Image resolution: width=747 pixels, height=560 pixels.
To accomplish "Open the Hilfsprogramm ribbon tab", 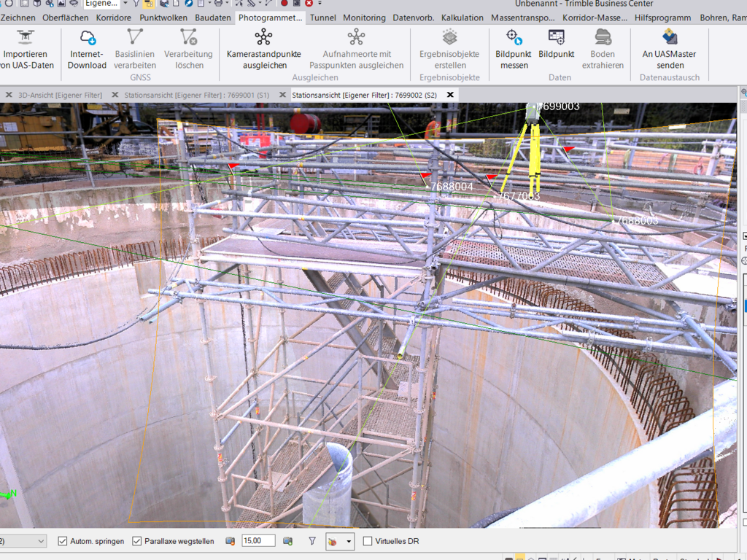I will pos(662,17).
